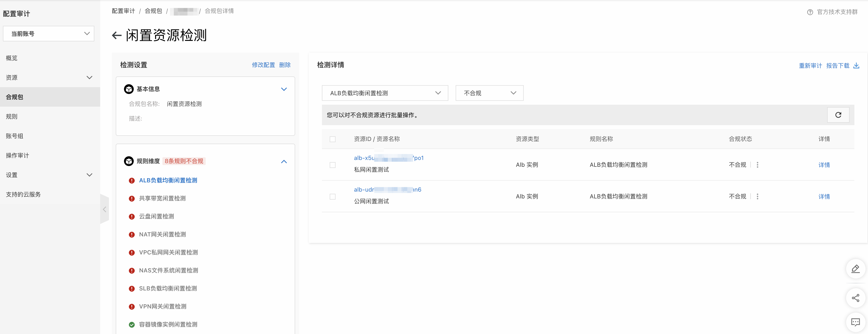Image resolution: width=868 pixels, height=334 pixels.
Task: Click the floating edit pencil icon
Action: 855,269
